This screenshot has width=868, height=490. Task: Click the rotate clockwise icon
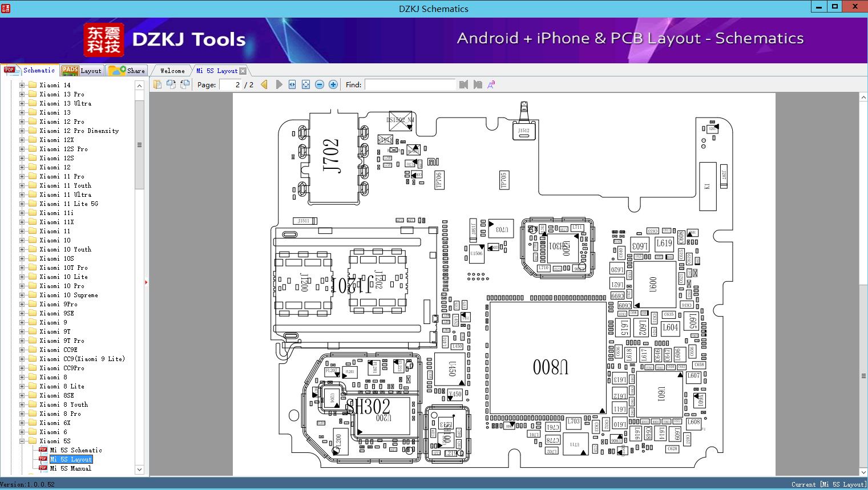click(184, 84)
